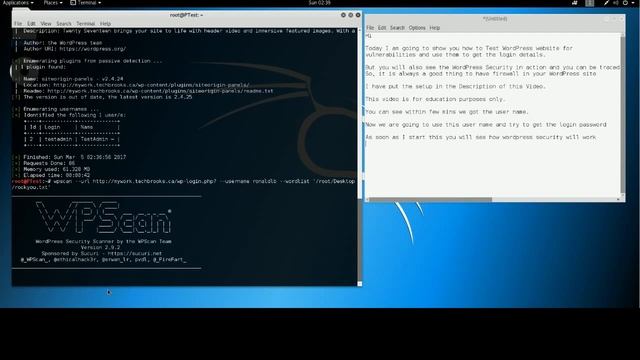Click the terminal scrollbar down arrow
This screenshot has width=640, height=360.
point(360,284)
